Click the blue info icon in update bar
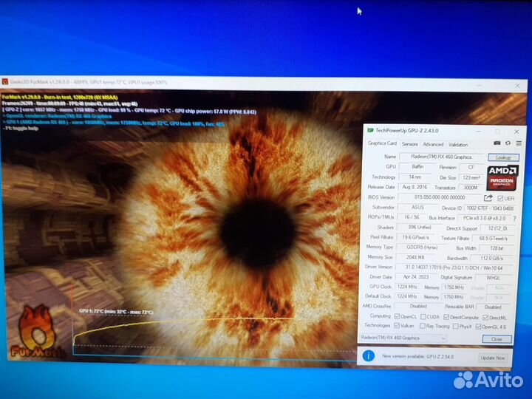The height and width of the screenshot is (399, 532). 369,355
